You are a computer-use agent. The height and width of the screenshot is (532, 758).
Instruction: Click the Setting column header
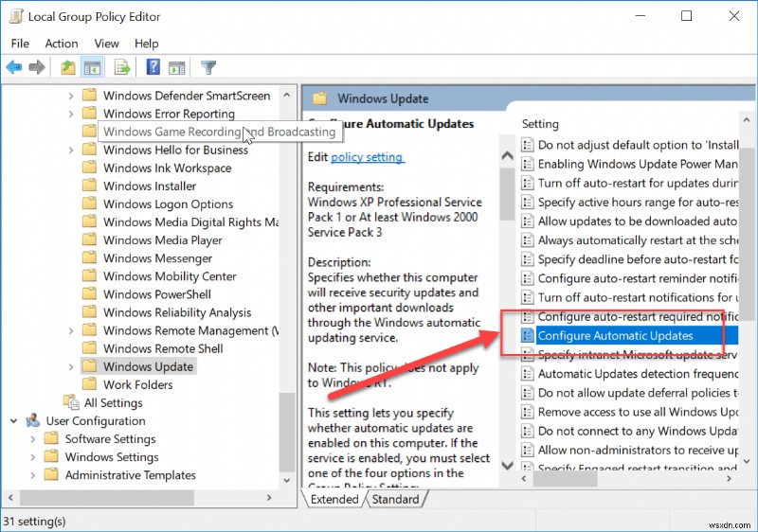pyautogui.click(x=540, y=124)
